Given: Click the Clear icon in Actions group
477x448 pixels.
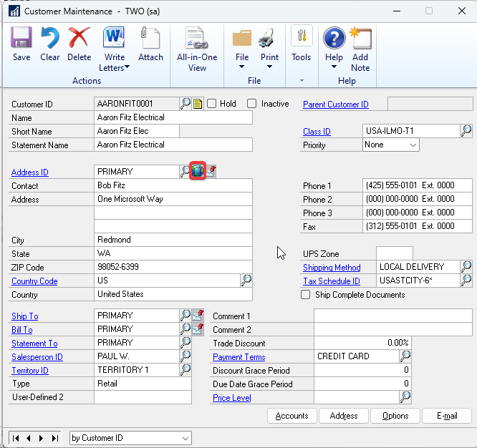Looking at the screenshot, I should (x=49, y=44).
